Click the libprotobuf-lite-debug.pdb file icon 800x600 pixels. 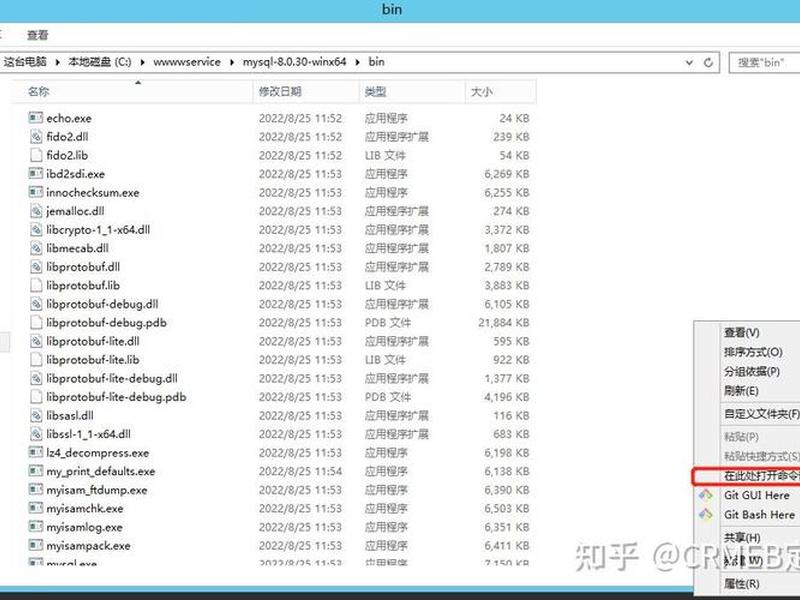[x=36, y=397]
